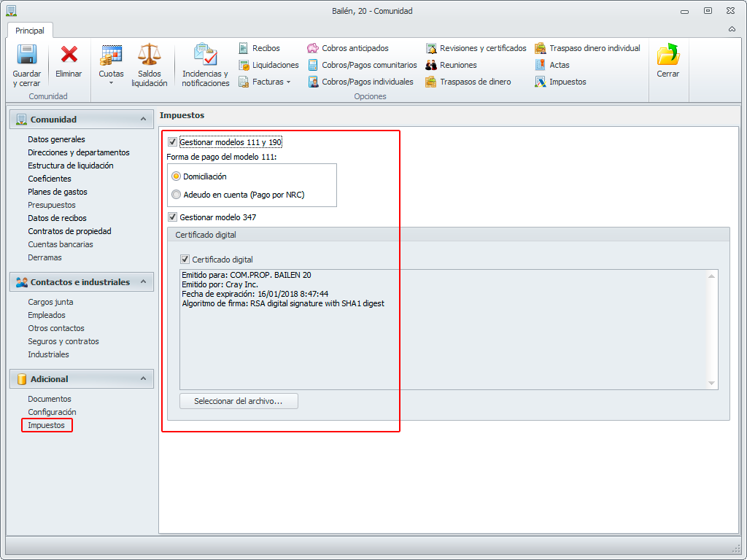Select the Domiciliación radio option
The width and height of the screenshot is (747, 560).
click(177, 176)
